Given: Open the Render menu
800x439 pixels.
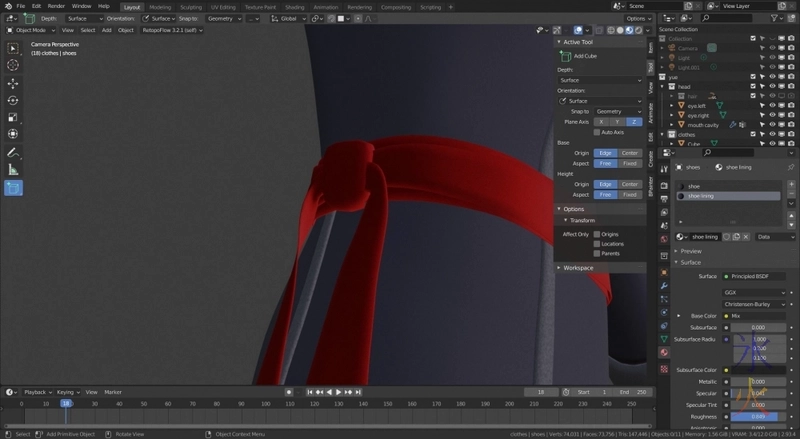Looking at the screenshot, I should pos(57,6).
